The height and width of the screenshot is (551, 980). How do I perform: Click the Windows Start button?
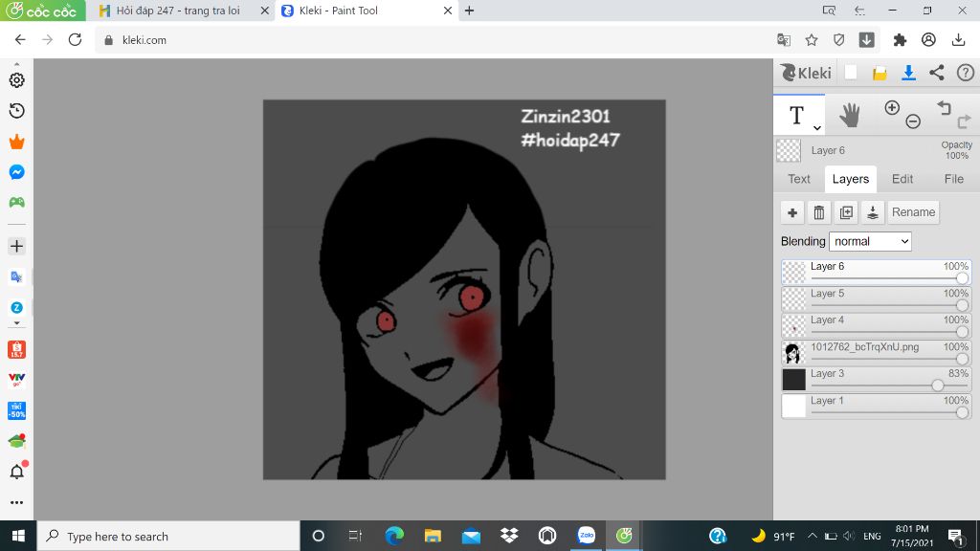click(x=18, y=536)
